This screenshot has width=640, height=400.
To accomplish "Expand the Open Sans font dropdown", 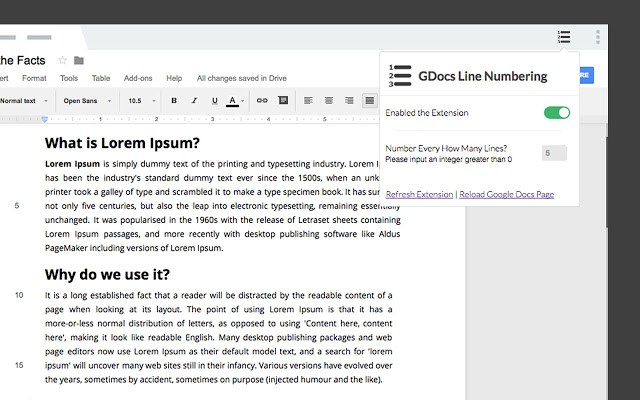I will click(86, 100).
